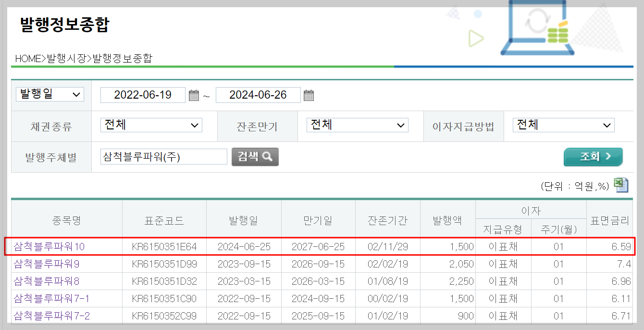The image size is (644, 330).
Task: Open the 삼척블루파워10 bond link
Action: (x=49, y=247)
